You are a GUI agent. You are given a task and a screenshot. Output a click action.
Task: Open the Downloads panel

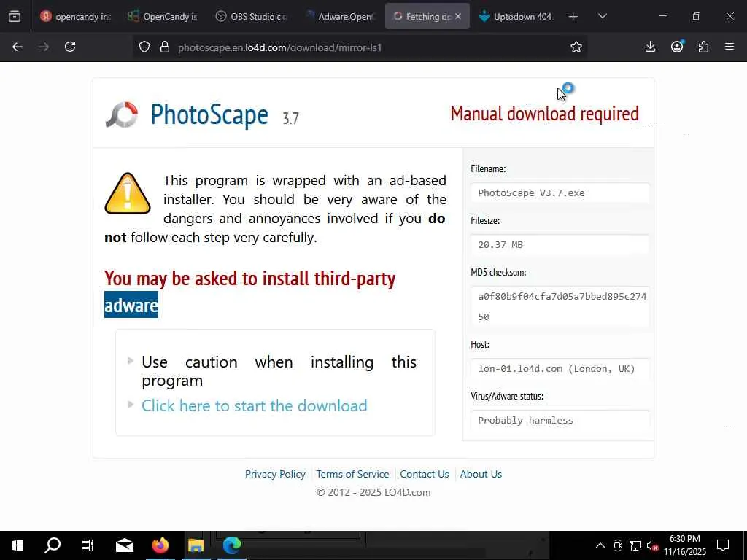[x=650, y=47]
